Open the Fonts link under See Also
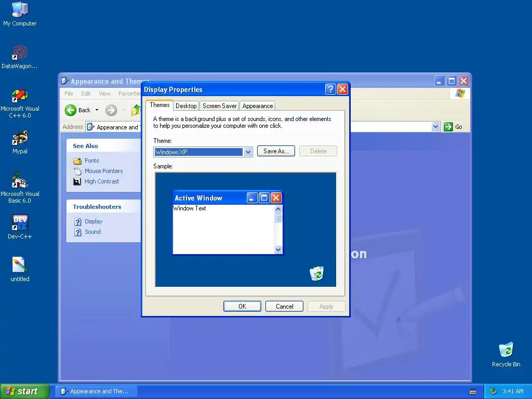This screenshot has width=532, height=399. (x=91, y=161)
